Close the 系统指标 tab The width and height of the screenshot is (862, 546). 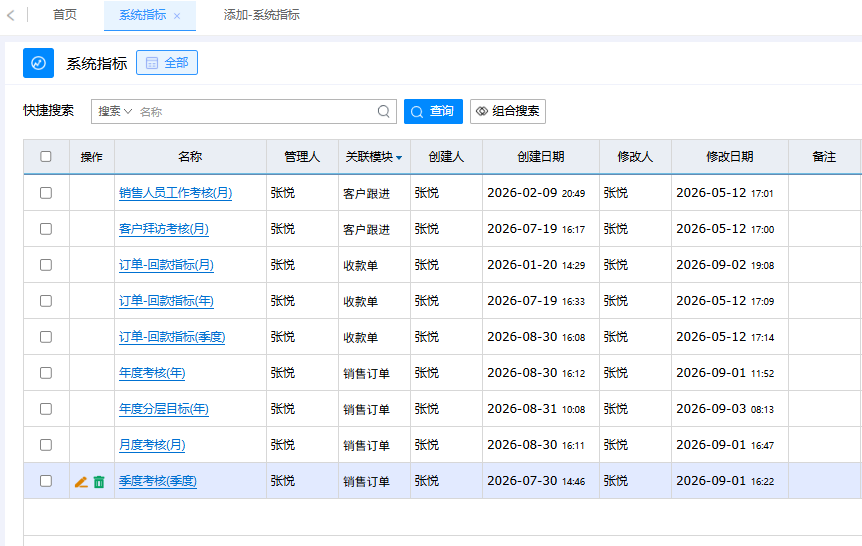pos(177,16)
